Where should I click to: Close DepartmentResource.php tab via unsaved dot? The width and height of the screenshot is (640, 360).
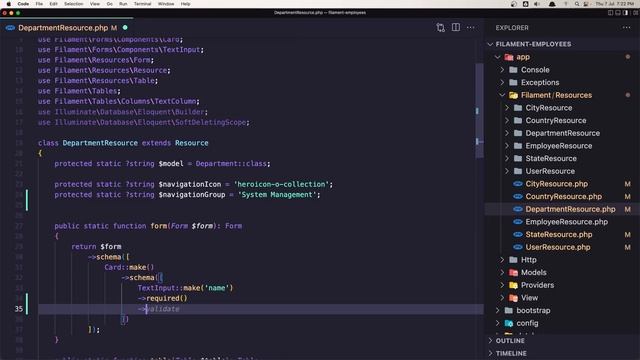[x=125, y=28]
